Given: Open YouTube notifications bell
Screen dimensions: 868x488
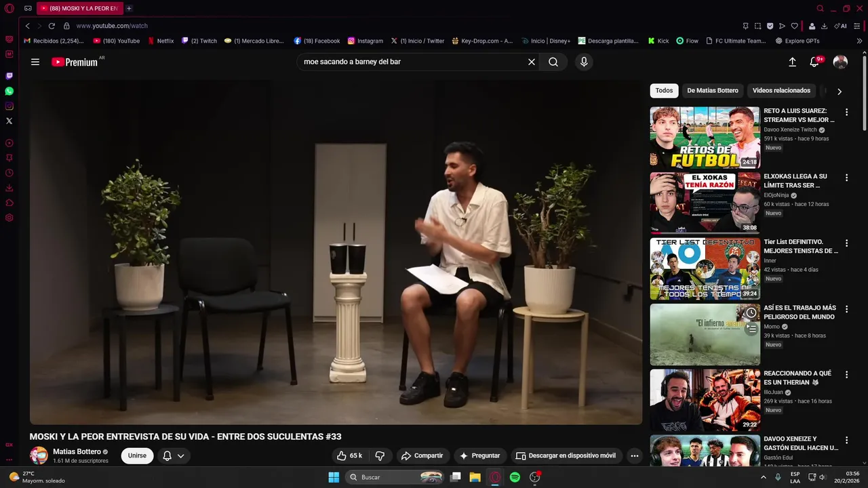Looking at the screenshot, I should coord(814,62).
